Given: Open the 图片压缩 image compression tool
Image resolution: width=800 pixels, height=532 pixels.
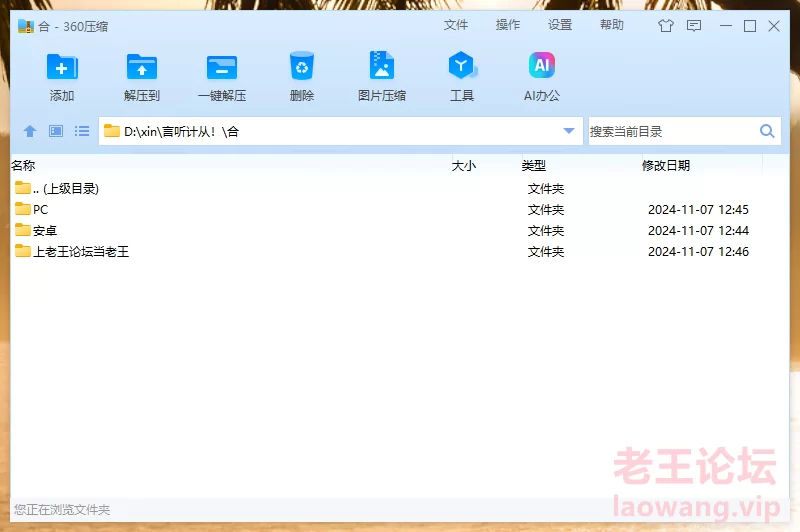Looking at the screenshot, I should coord(382,65).
